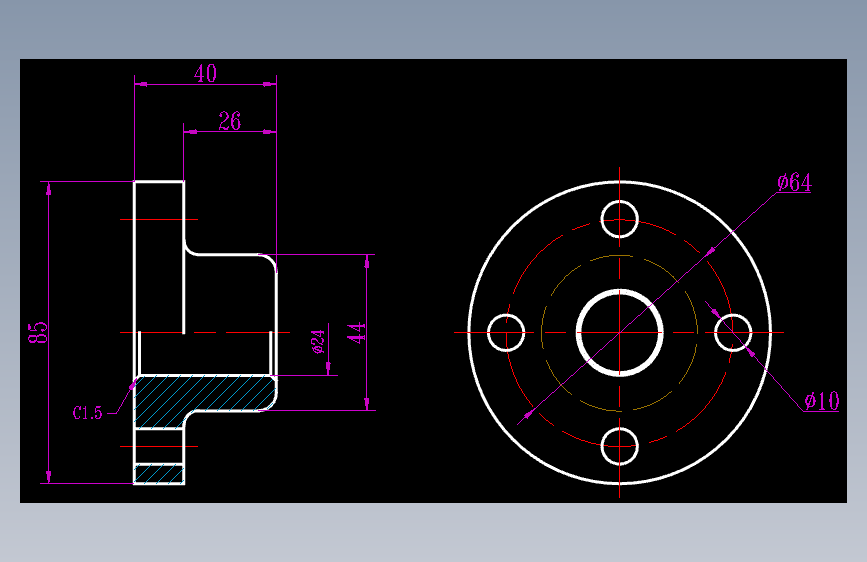Select the left bolt hole circle
Screen dimensions: 867x562
point(506,332)
